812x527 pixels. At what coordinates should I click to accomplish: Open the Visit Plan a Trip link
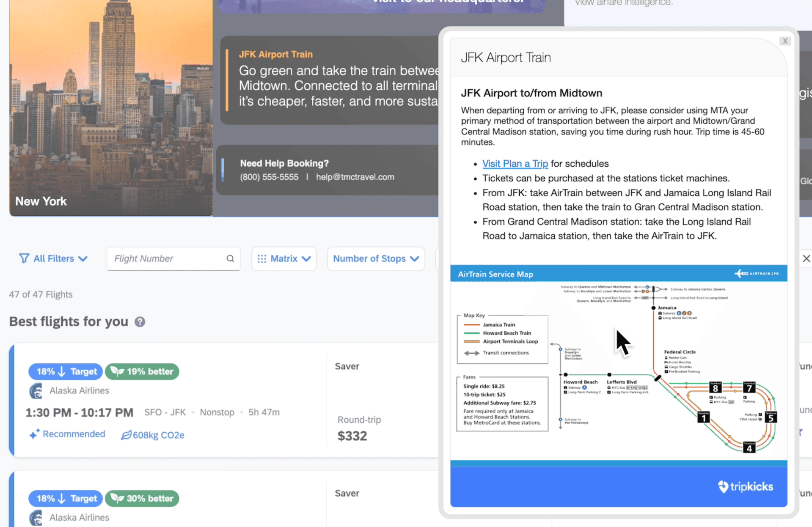(515, 164)
